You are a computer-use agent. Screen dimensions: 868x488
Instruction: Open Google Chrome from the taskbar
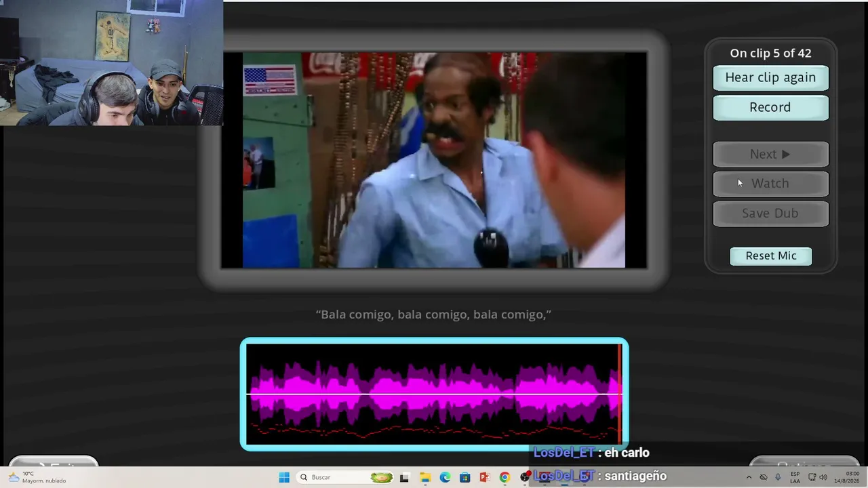tap(505, 477)
